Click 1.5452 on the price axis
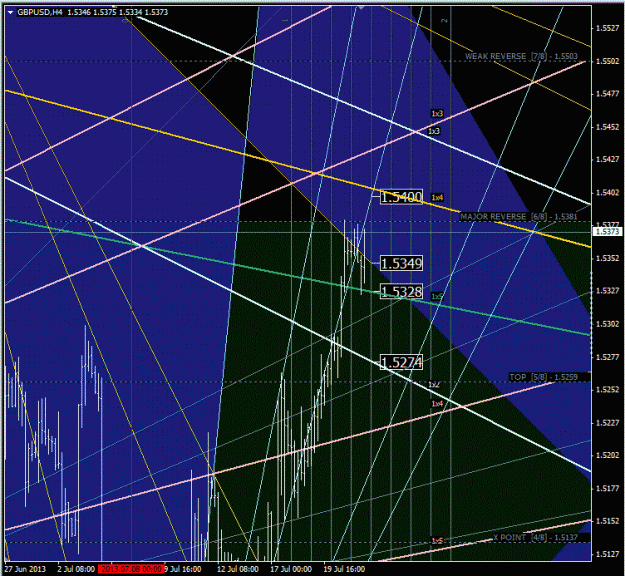The height and width of the screenshot is (576, 625). tap(607, 127)
